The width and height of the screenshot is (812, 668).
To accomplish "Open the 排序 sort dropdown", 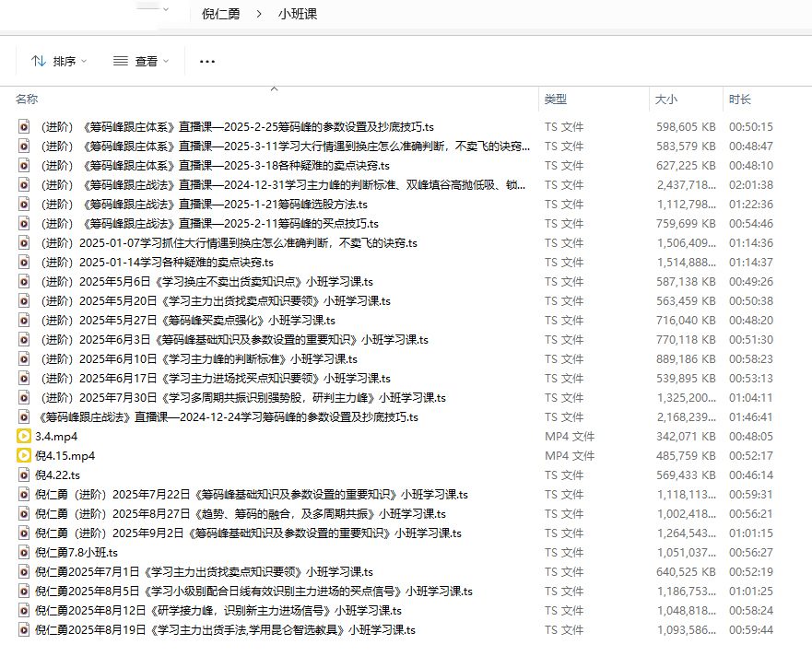I will 59,62.
